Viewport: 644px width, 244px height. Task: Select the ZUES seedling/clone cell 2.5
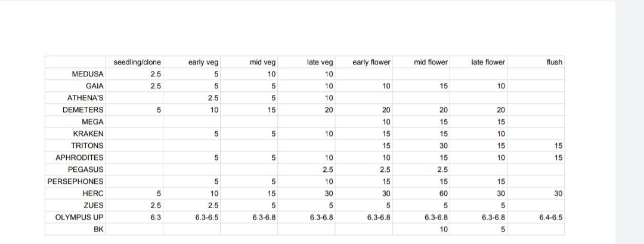[134, 205]
